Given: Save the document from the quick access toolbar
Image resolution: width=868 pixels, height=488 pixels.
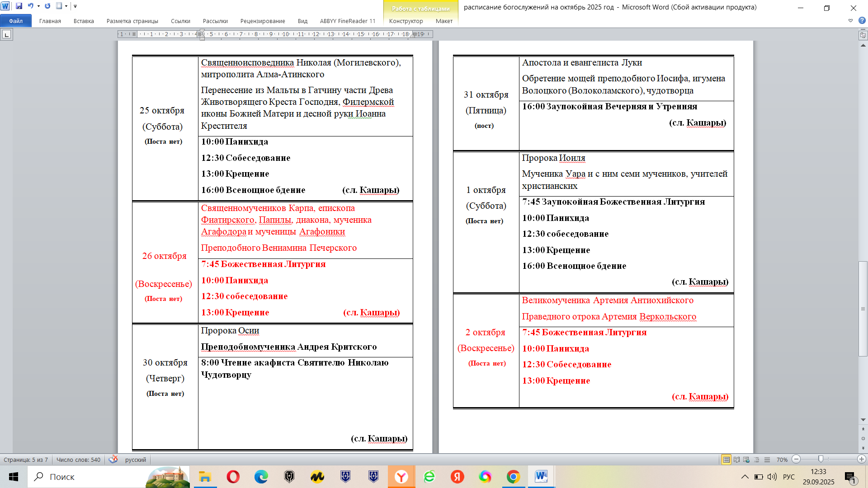Looking at the screenshot, I should pos(19,6).
